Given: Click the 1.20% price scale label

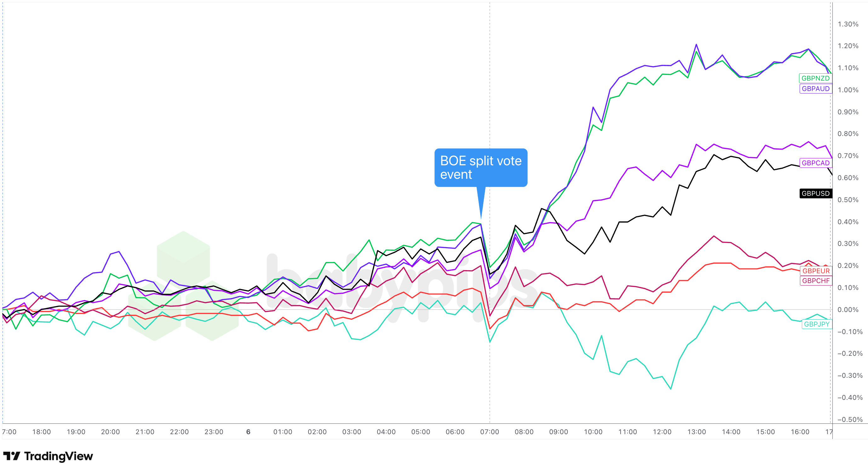Looking at the screenshot, I should click(848, 46).
